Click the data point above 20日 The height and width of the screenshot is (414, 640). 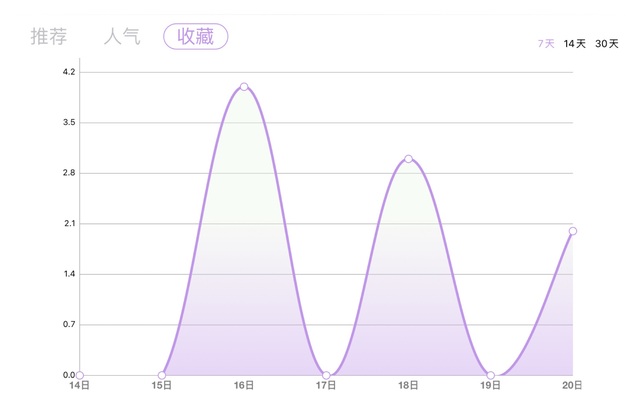tap(573, 231)
